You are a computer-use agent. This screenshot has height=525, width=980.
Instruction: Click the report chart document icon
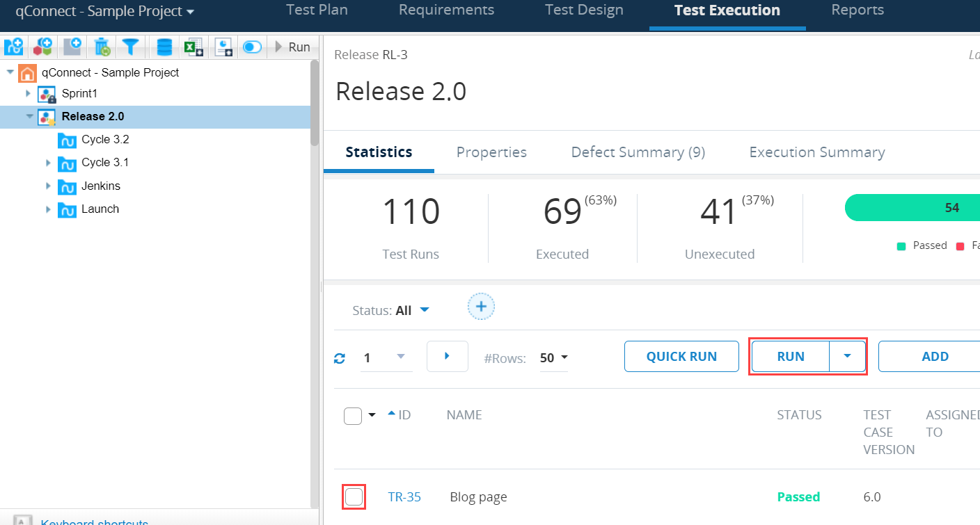[x=223, y=47]
